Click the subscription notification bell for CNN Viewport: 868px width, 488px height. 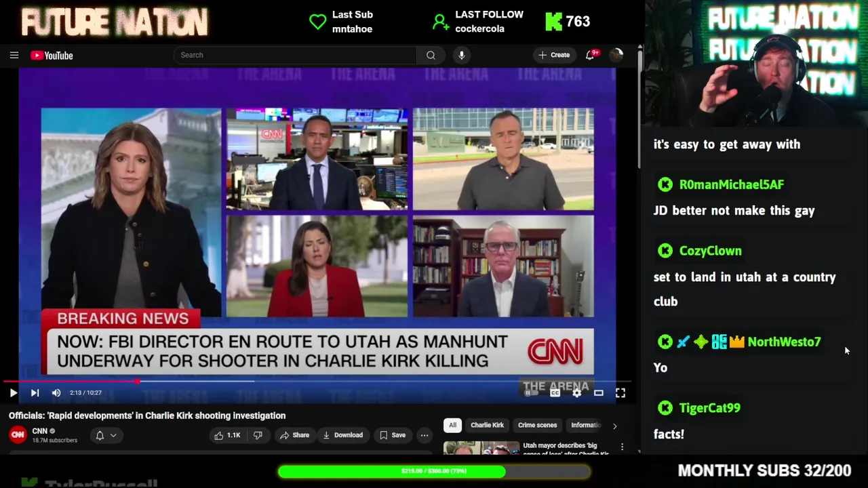pyautogui.click(x=100, y=435)
